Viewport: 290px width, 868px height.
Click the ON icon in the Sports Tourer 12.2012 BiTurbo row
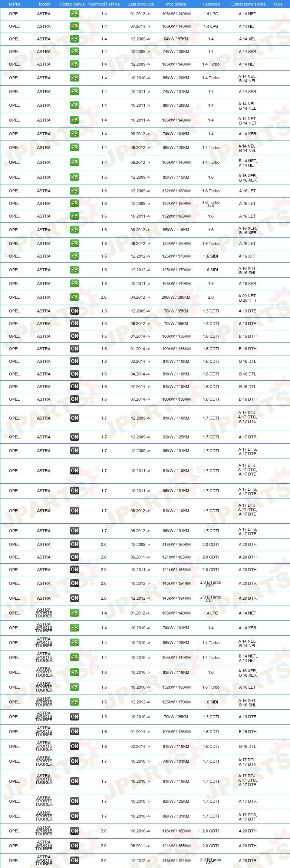74,861
